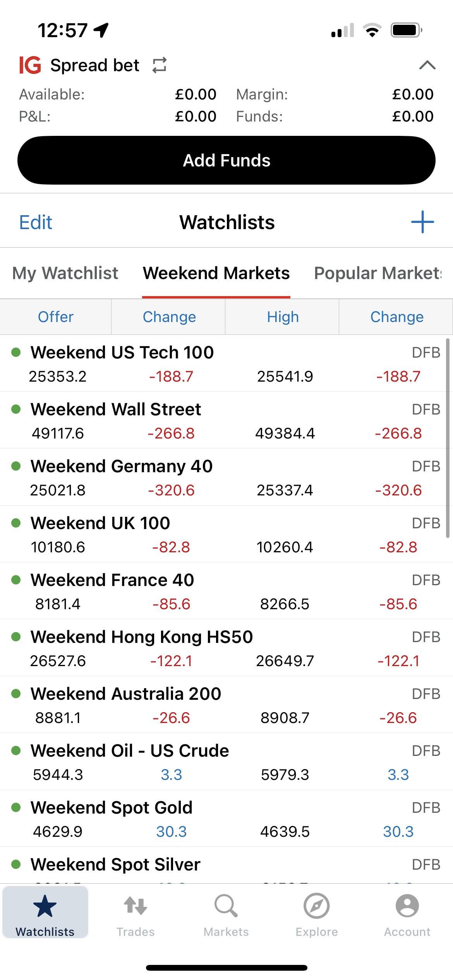Open the rightmost Change column header
This screenshot has width=453, height=980.
click(396, 317)
